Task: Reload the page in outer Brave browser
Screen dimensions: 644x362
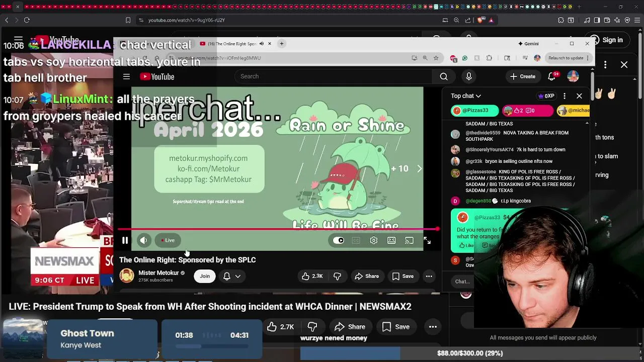Action: [27, 20]
